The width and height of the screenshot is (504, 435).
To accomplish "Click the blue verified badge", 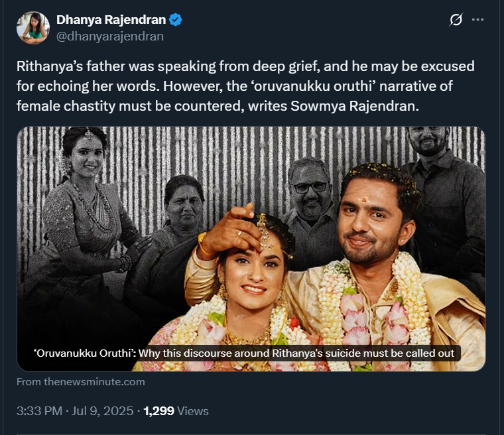I will pos(175,21).
